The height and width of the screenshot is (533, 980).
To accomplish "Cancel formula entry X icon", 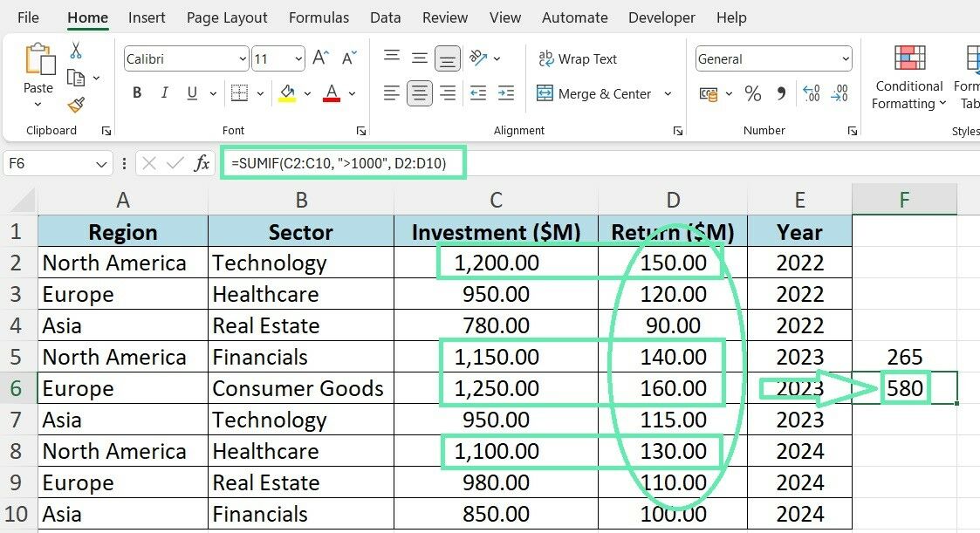I will 148,164.
